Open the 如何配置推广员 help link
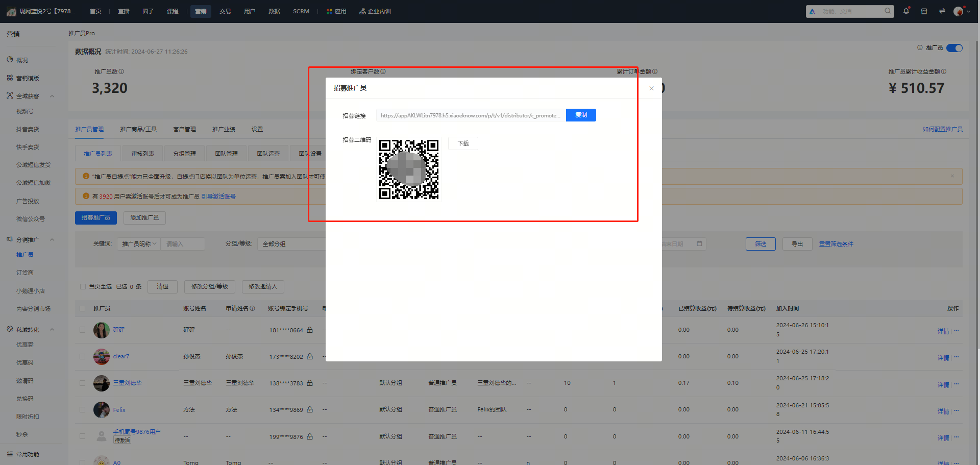Screen dimensions: 980x465 (942, 129)
